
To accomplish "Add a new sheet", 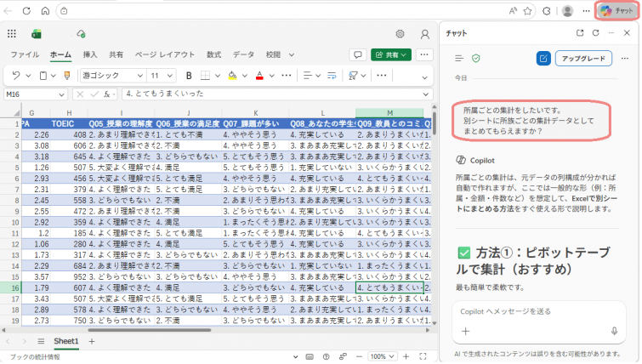I will click(x=92, y=342).
